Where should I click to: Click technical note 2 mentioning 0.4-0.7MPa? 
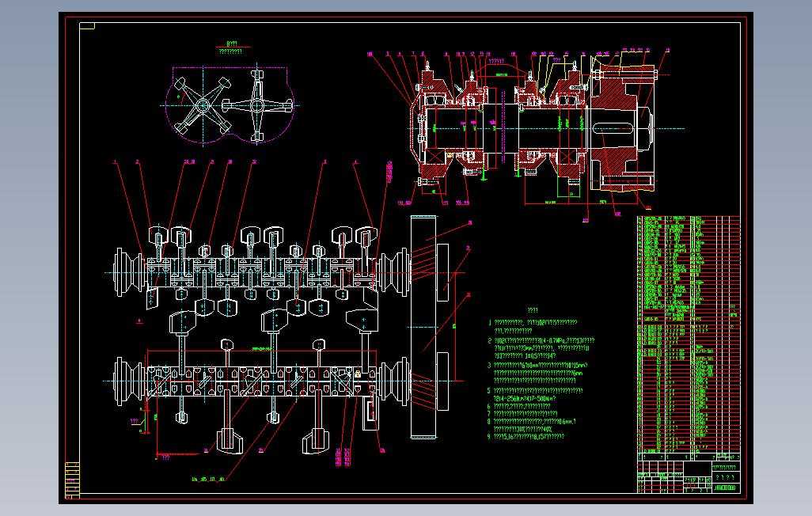point(541,348)
